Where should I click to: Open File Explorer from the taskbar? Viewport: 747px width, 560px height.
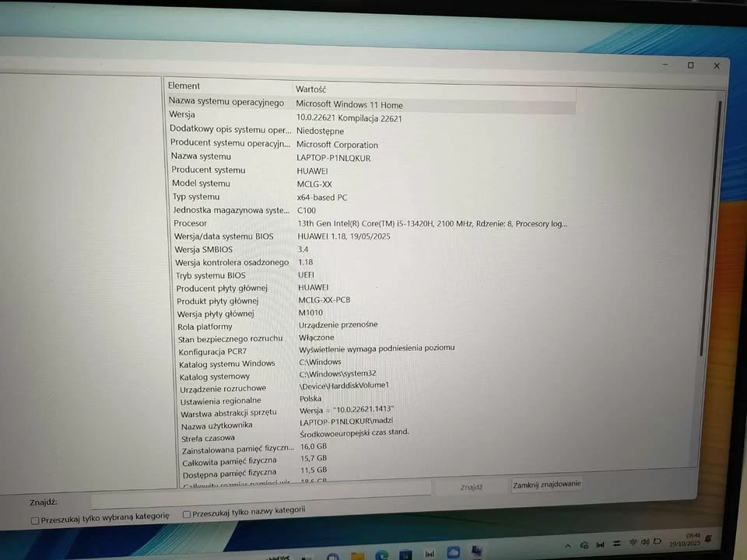coord(357,556)
